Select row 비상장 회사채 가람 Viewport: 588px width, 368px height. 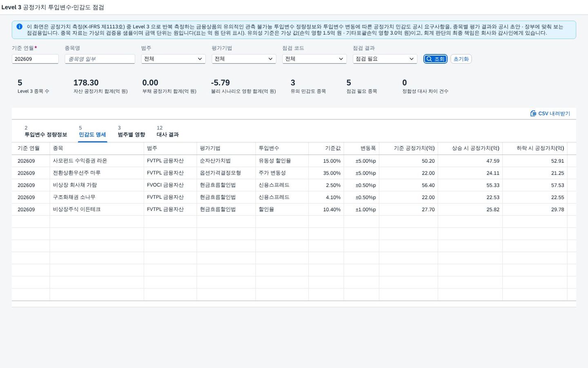pyautogui.click(x=294, y=185)
